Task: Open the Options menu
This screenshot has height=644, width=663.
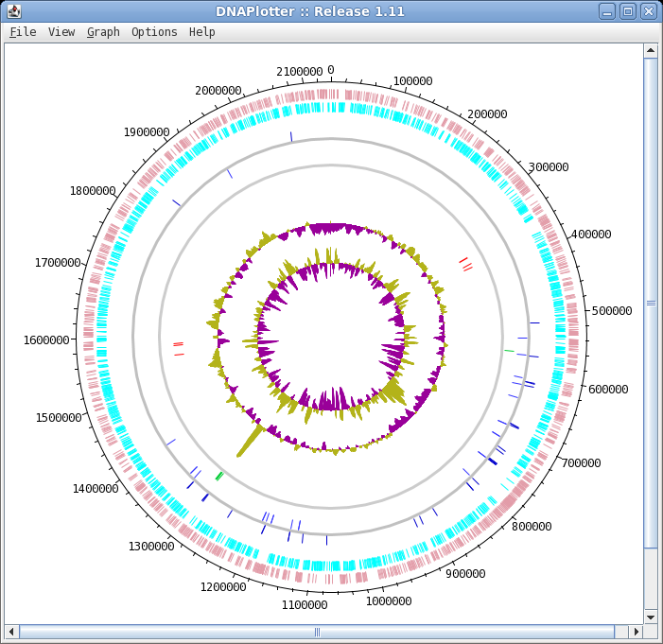Action: [154, 31]
